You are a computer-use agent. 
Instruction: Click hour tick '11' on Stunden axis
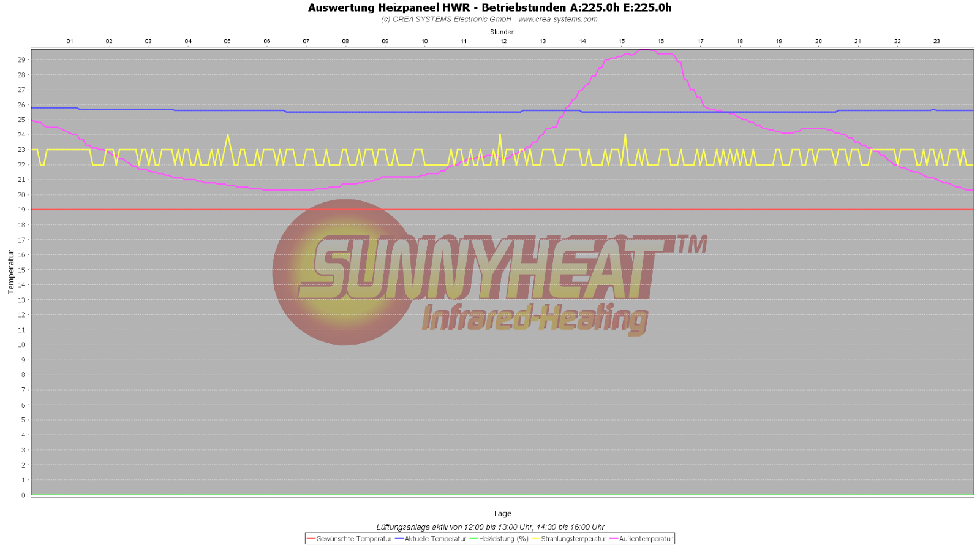tap(464, 41)
